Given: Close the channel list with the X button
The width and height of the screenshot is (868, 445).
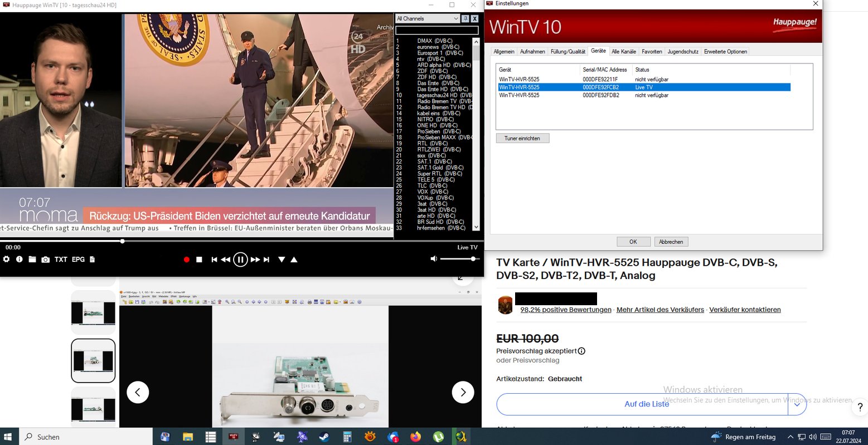Looking at the screenshot, I should coord(474,18).
